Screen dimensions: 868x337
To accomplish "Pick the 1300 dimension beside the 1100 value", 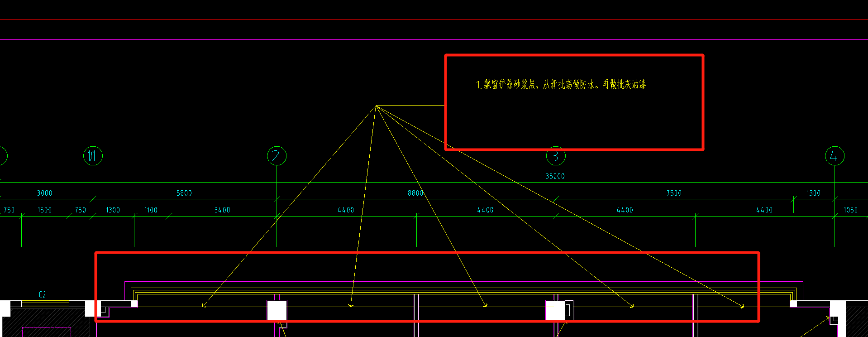I will click(113, 210).
